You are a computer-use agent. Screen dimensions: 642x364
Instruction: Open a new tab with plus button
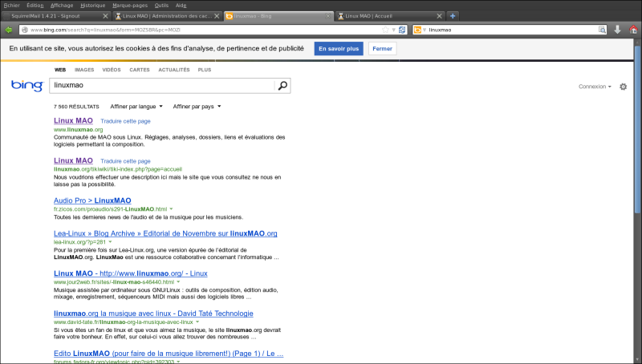(453, 16)
